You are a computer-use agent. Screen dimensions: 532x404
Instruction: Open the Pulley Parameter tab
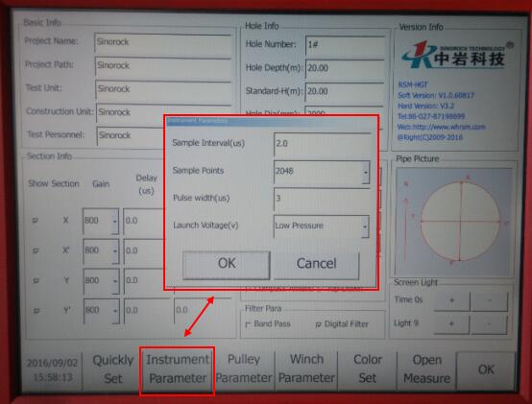coord(244,368)
